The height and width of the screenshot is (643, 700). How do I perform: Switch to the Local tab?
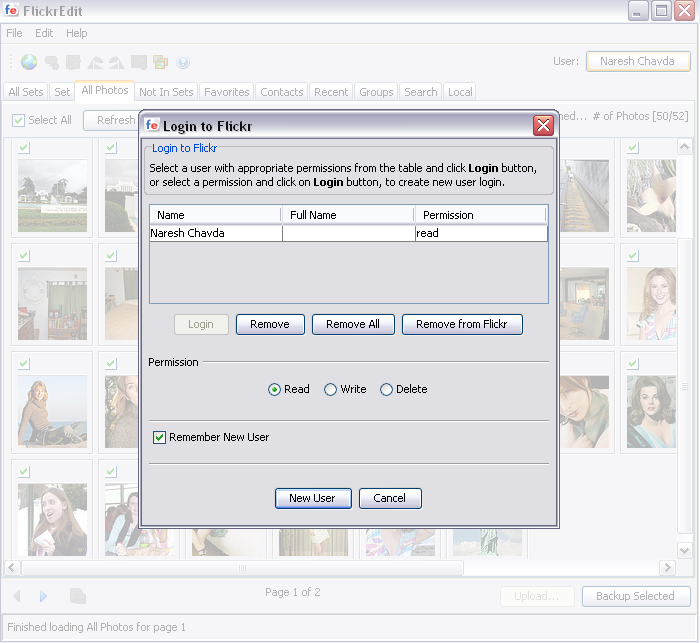[x=460, y=92]
